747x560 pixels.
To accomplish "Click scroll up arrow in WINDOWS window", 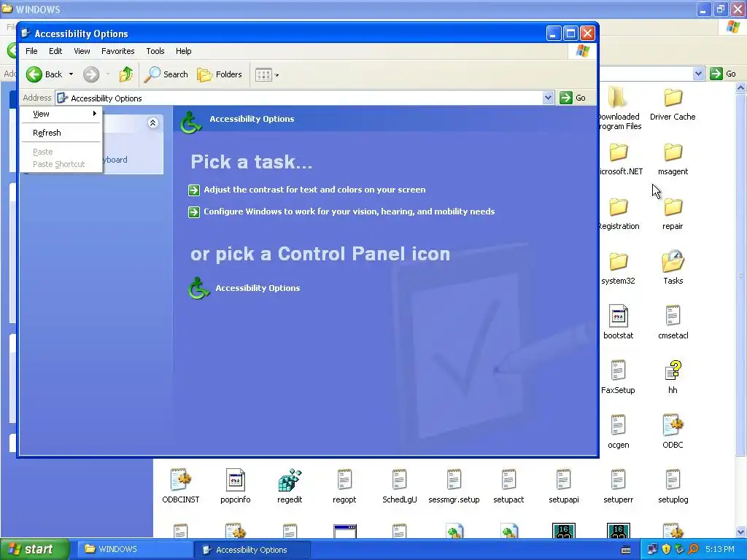I will coord(741,87).
